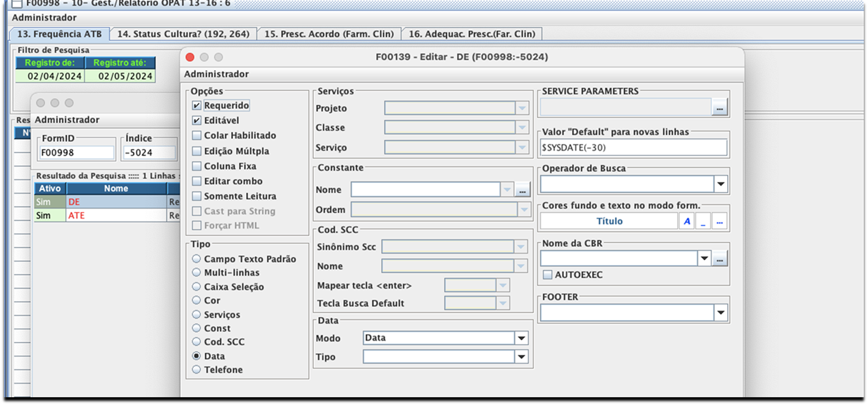Open the Data Modo dropdown
This screenshot has height=405, width=868.
click(x=522, y=338)
